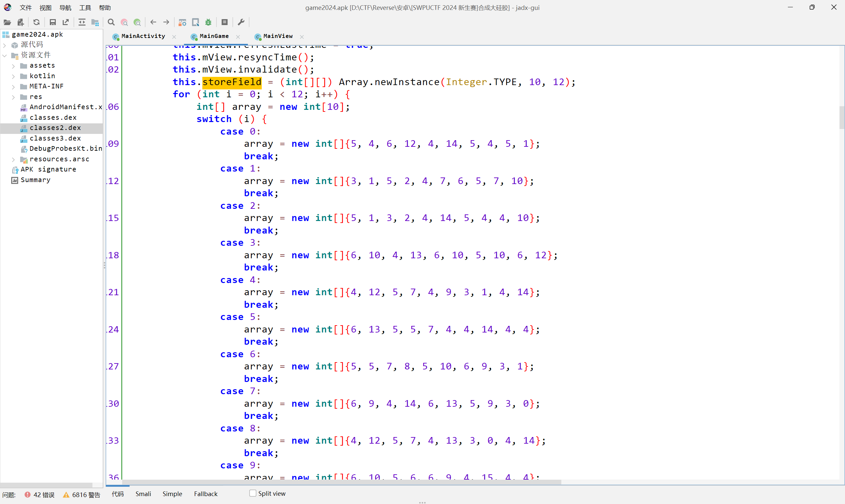This screenshot has height=504, width=845.
Task: Click the Save all toolbar icon
Action: (x=53, y=22)
